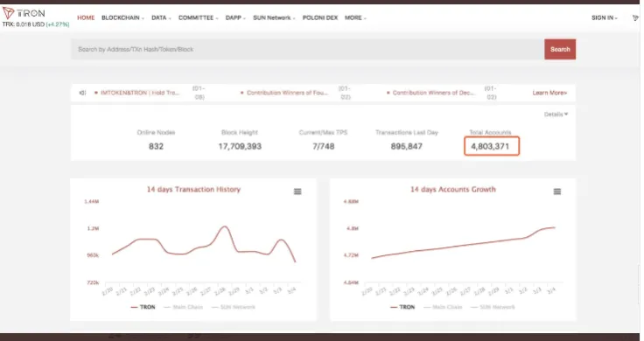Toggle SUN Network series in Accounts Growth legend
This screenshot has height=341, width=644.
[x=493, y=307]
